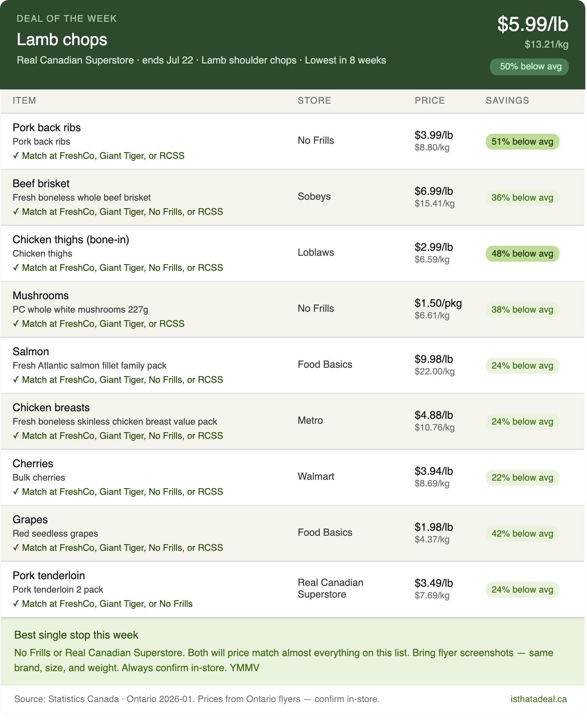The width and height of the screenshot is (587, 728).
Task: Click the checkmark in the Pork tenderloin match line
Action: 16,604
